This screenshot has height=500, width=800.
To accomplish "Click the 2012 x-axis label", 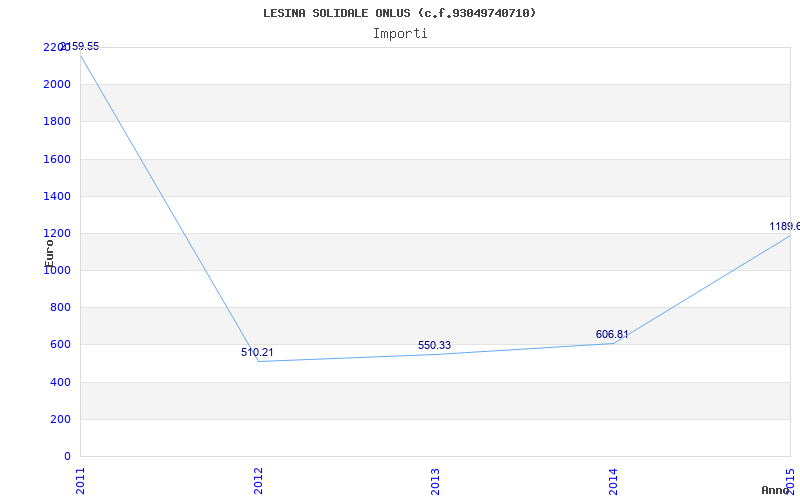I will pyautogui.click(x=258, y=481).
